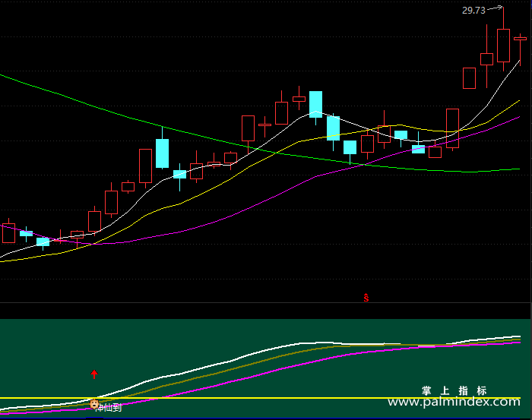
Task: Click the smiley face signal icon
Action: click(94, 404)
